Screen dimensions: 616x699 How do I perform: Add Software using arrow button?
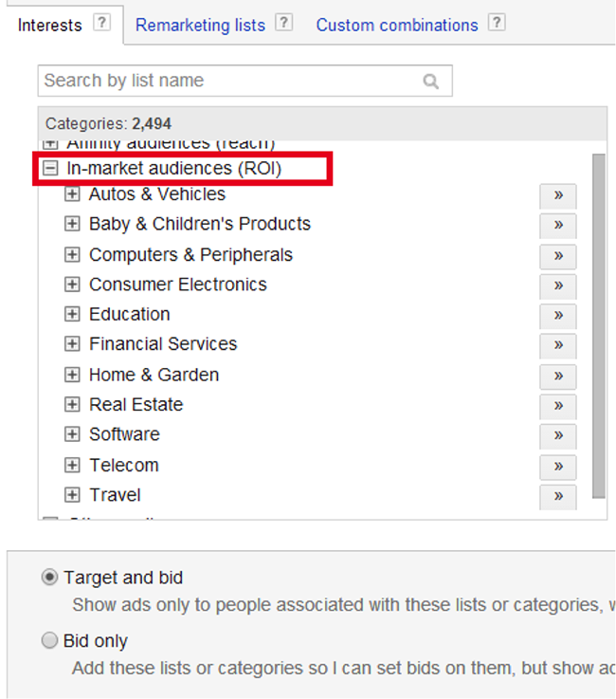click(558, 436)
